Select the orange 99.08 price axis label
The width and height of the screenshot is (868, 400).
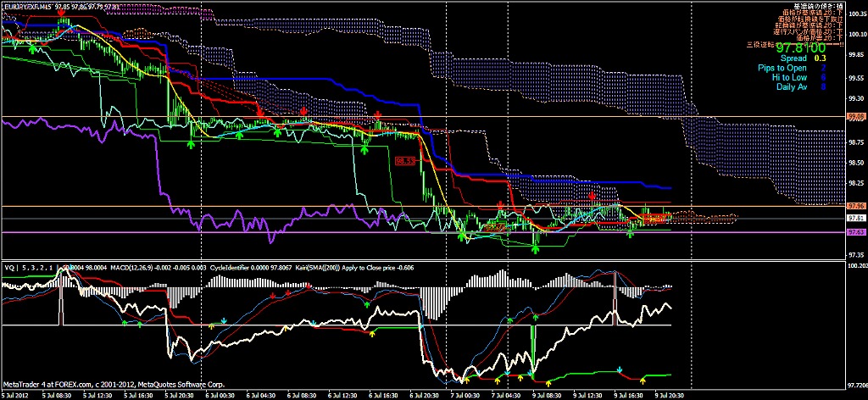(855, 115)
